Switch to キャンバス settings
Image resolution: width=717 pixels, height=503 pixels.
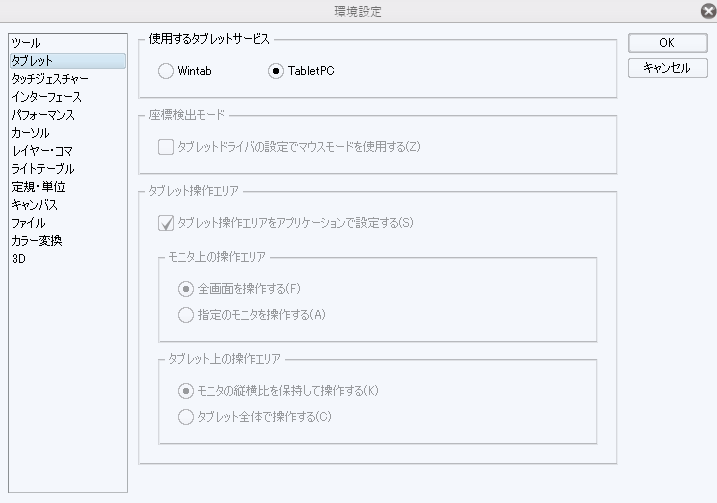34,205
